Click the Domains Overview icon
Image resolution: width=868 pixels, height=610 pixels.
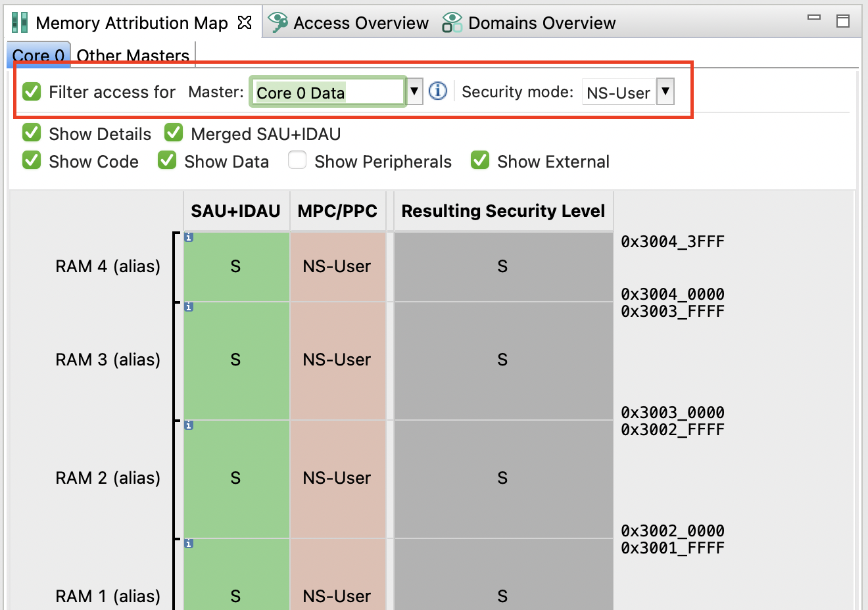click(x=451, y=22)
